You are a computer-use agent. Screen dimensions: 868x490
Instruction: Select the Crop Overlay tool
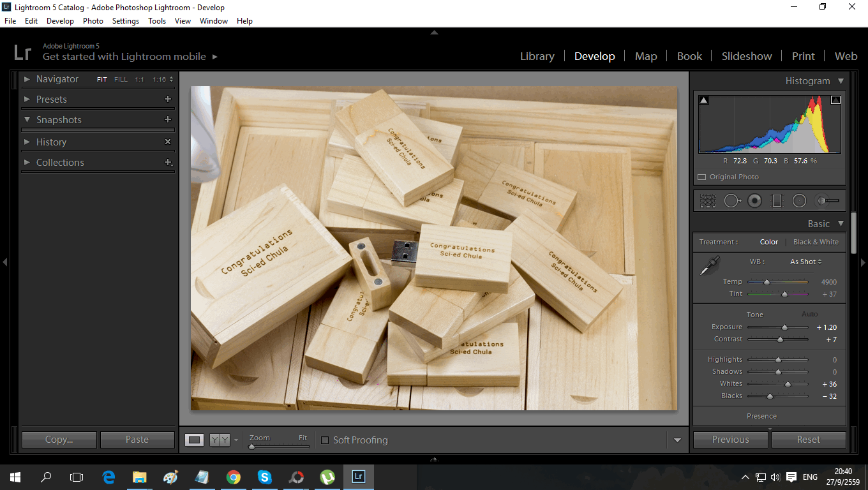tap(708, 201)
